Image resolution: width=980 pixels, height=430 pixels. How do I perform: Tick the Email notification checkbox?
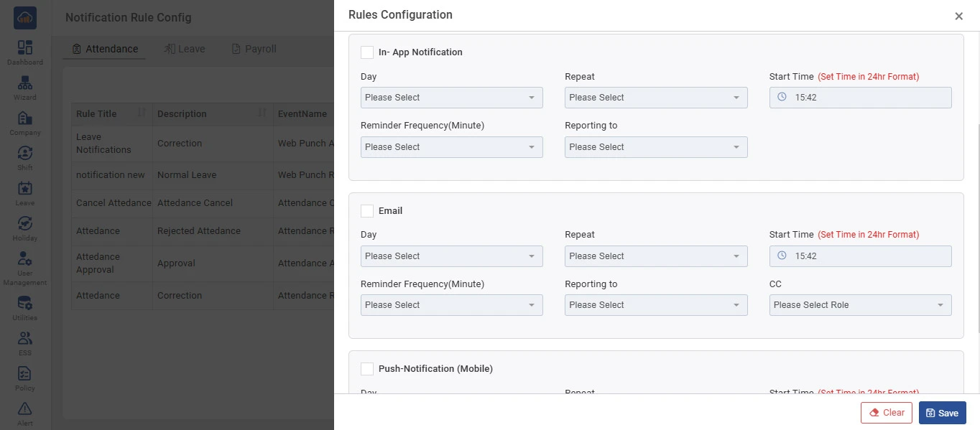(367, 211)
